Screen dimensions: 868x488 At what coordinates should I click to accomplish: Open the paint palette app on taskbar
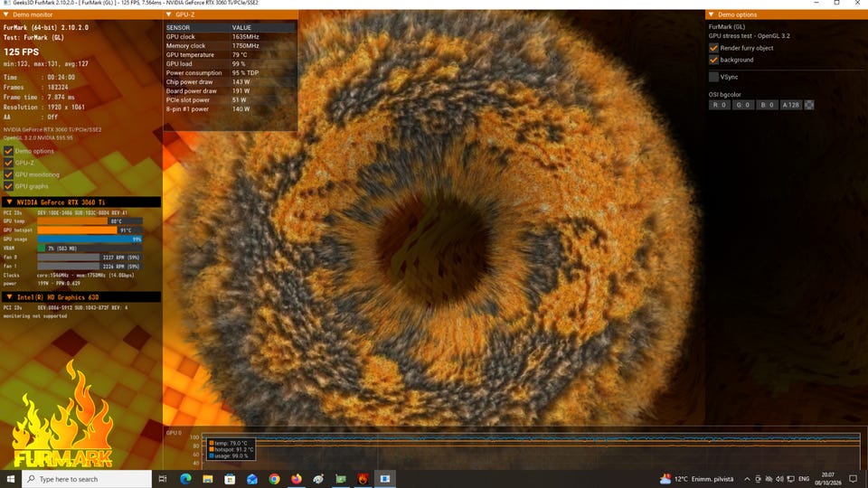(x=318, y=479)
